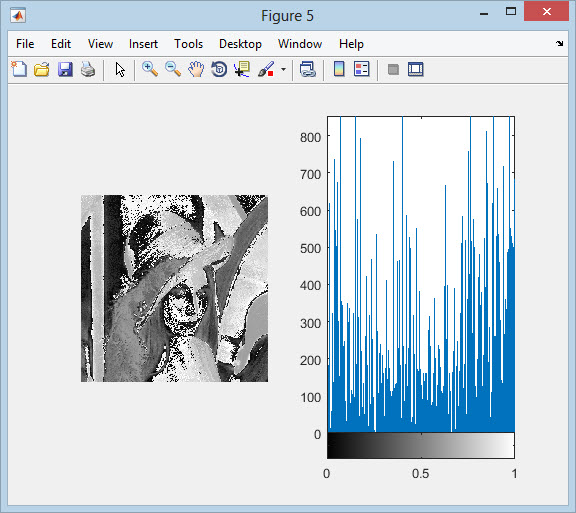
Task: Enable the Pan hand tool
Action: pyautogui.click(x=196, y=69)
